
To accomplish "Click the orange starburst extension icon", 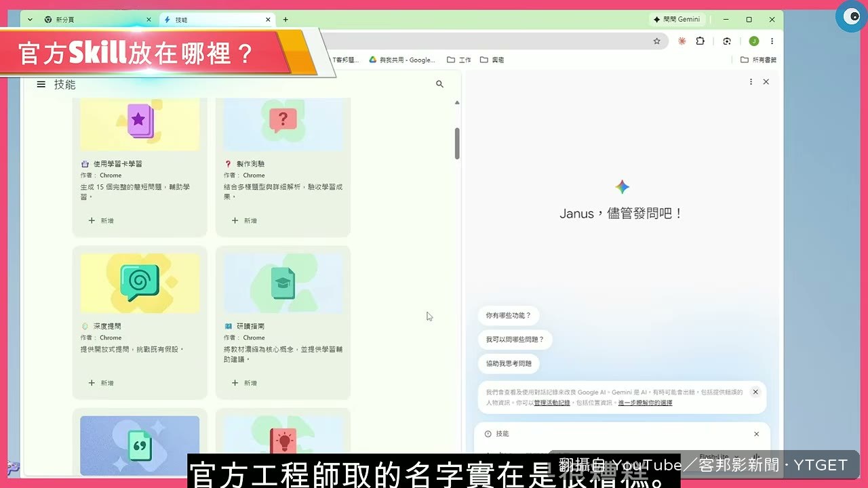I will pyautogui.click(x=682, y=41).
